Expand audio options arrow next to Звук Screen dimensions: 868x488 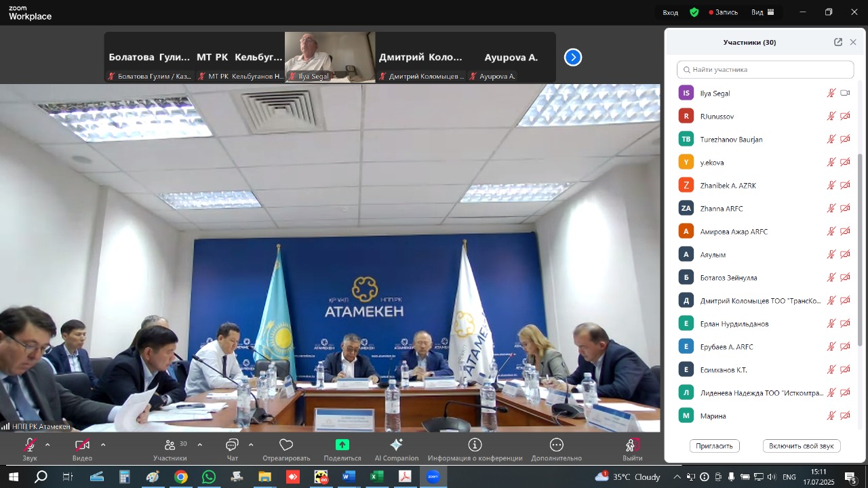(47, 445)
